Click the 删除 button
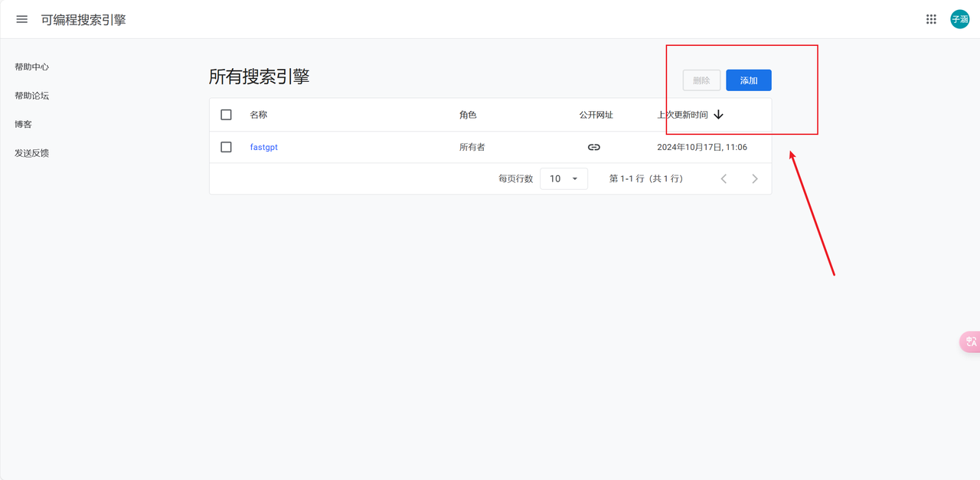The image size is (980, 480). tap(701, 80)
